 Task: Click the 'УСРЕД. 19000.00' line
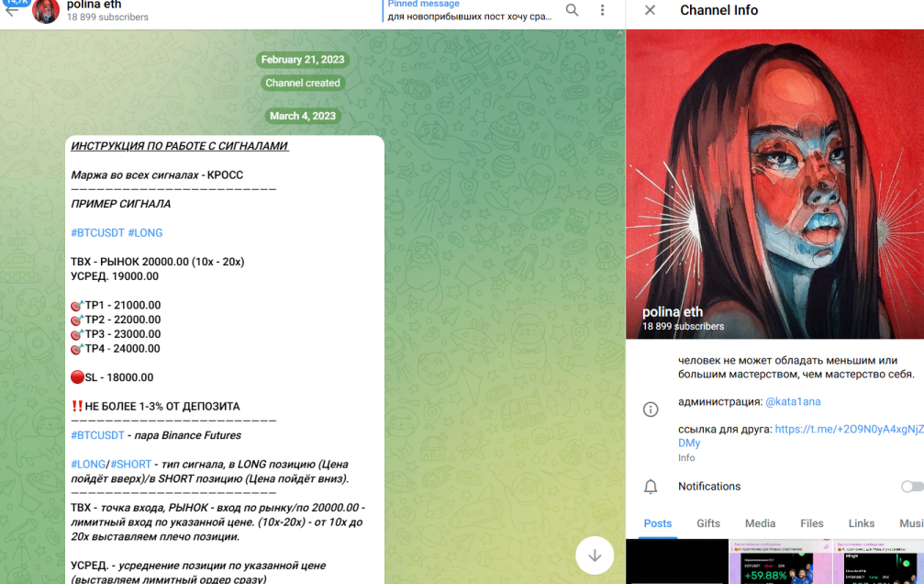coord(115,276)
